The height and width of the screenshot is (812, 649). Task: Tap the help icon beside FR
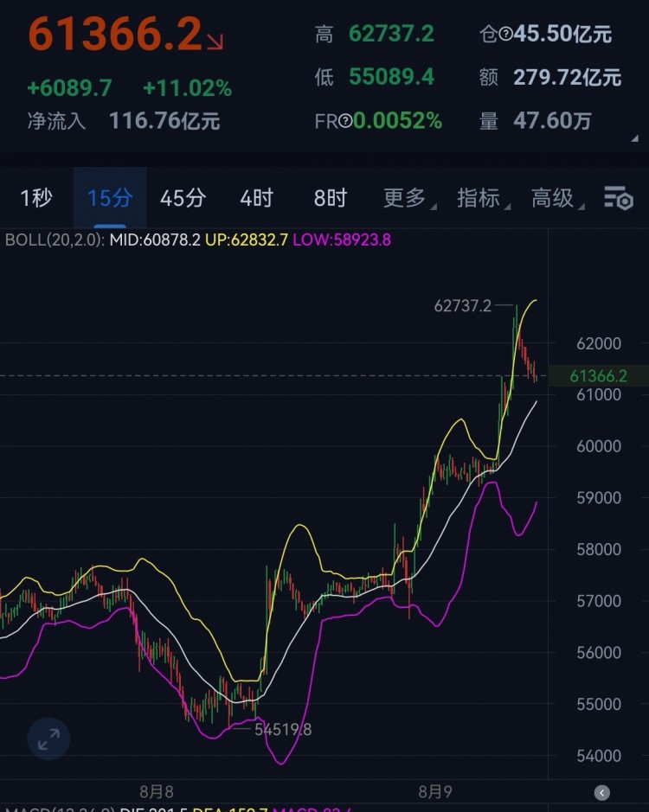[345, 121]
